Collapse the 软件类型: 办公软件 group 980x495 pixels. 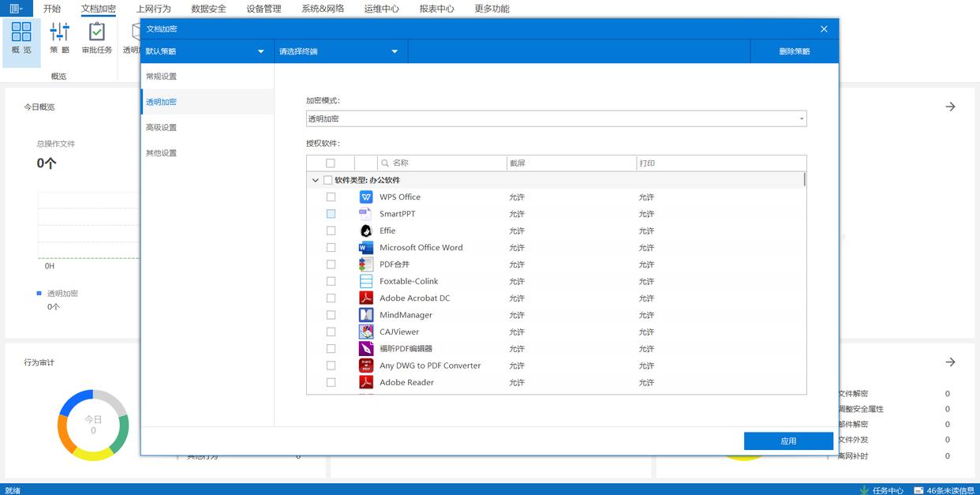(x=316, y=180)
